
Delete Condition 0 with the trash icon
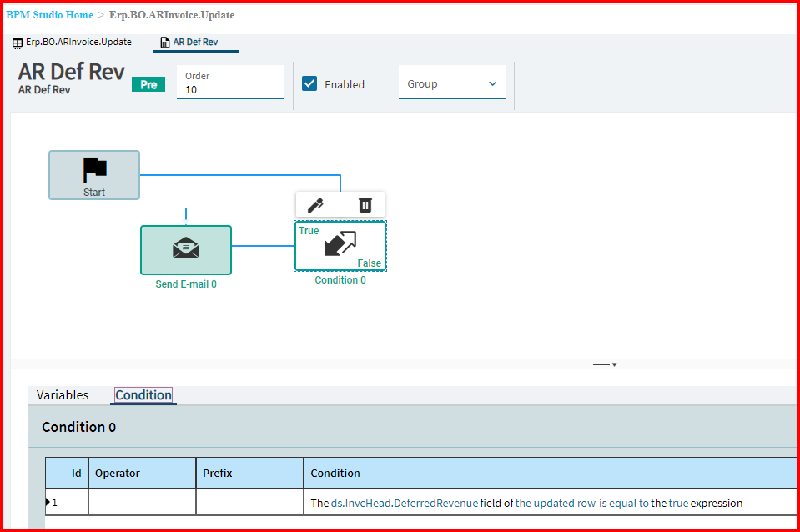tap(365, 205)
